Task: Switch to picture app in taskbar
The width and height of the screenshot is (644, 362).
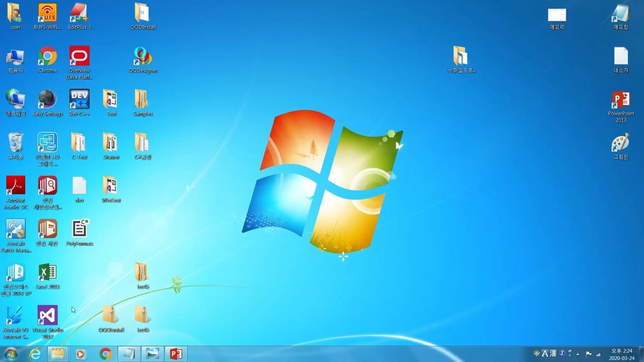Action: pos(152,354)
